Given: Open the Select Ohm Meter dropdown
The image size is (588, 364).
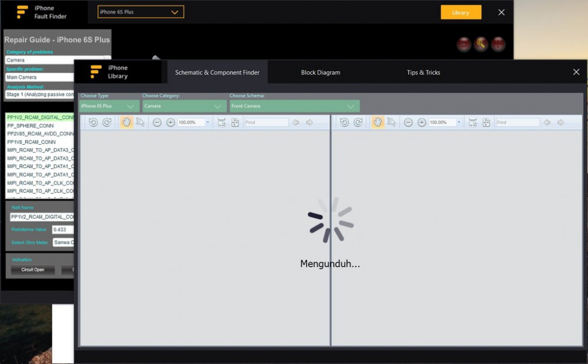Looking at the screenshot, I should click(x=63, y=242).
